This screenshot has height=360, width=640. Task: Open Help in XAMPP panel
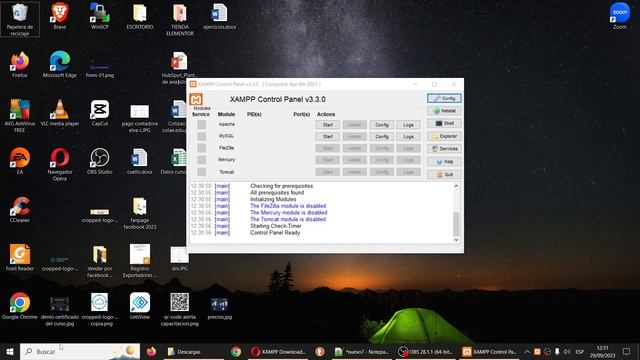(x=444, y=162)
